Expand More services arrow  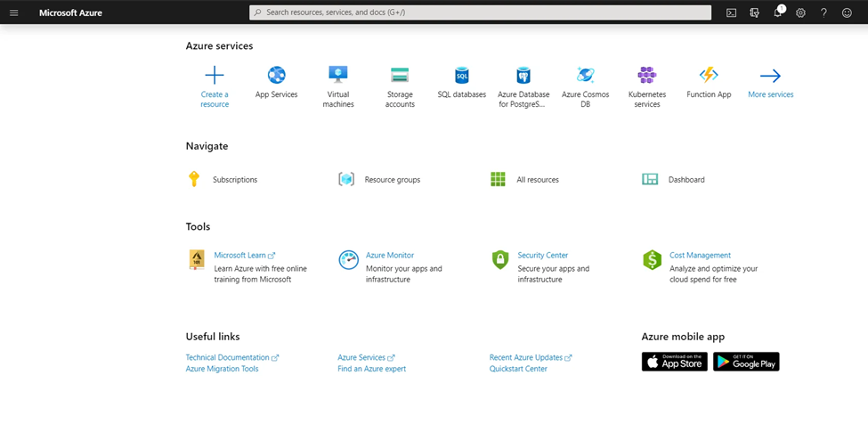(x=770, y=76)
